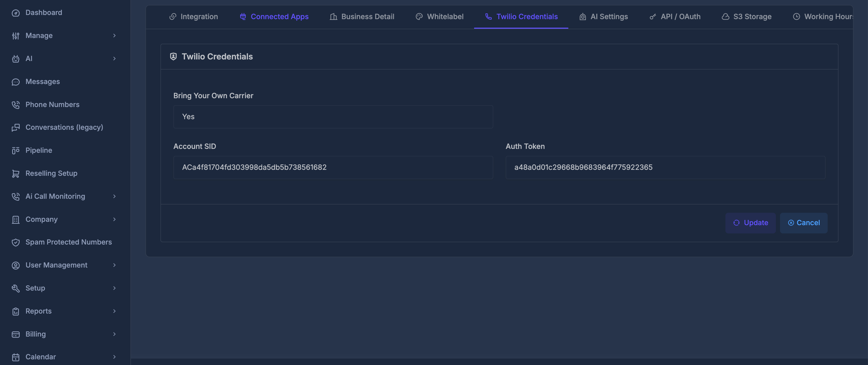
Task: Click the Working Hours clock icon
Action: [796, 17]
